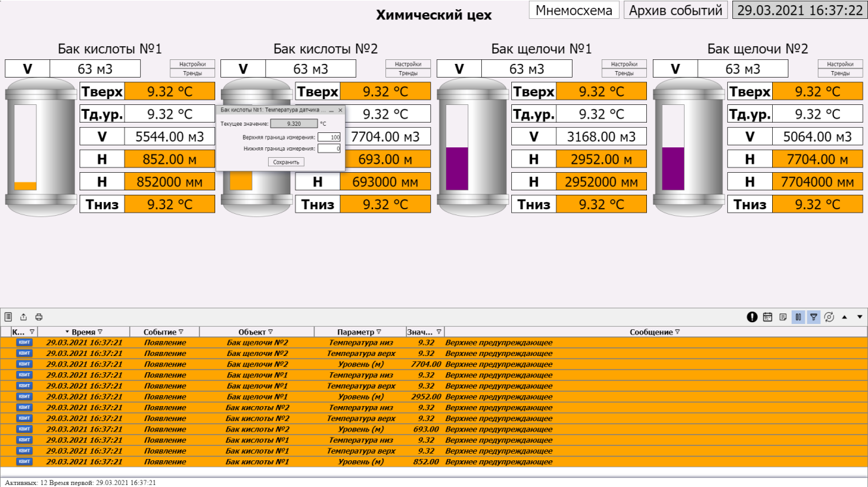868x487 pixels.
Task: Toggle the pause button in event toolbar
Action: 798,317
